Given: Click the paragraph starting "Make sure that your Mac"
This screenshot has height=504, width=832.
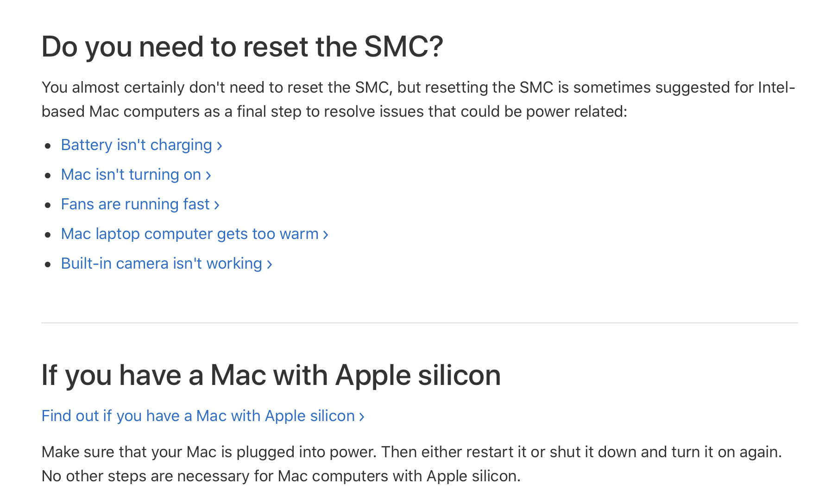Looking at the screenshot, I should 411,464.
